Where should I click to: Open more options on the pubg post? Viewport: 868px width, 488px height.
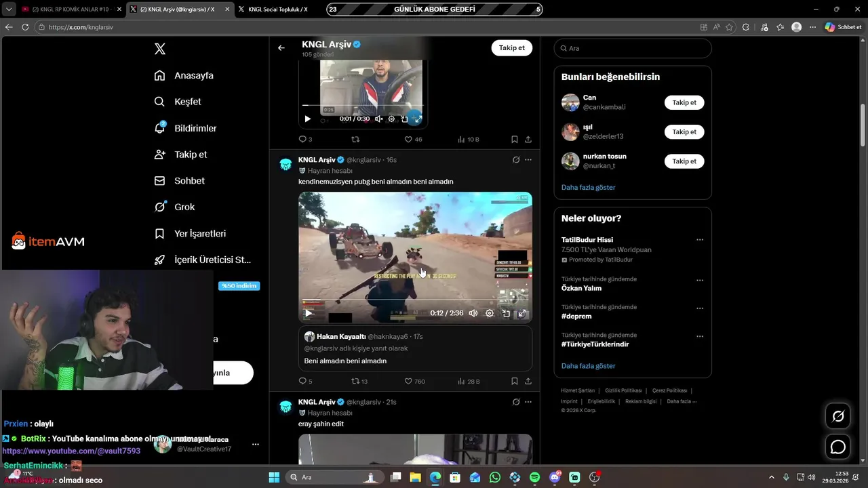(528, 160)
